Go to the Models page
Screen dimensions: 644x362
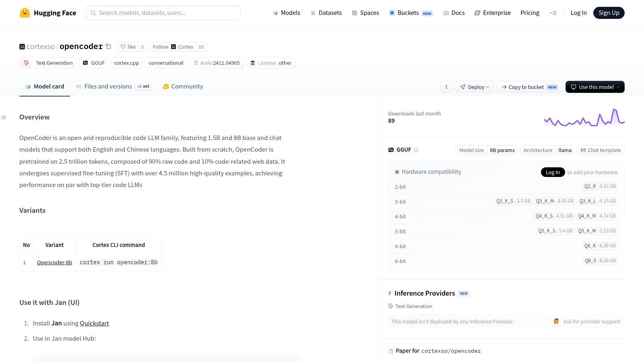pyautogui.click(x=286, y=13)
